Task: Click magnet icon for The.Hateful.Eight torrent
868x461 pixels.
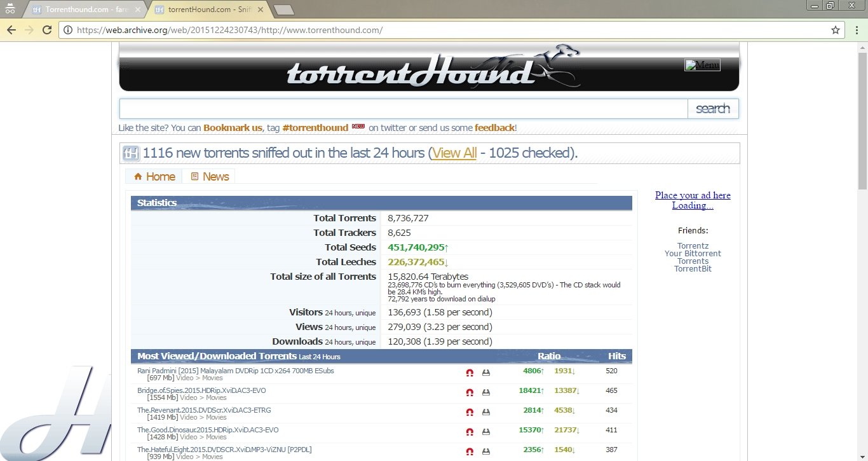Action: click(470, 451)
